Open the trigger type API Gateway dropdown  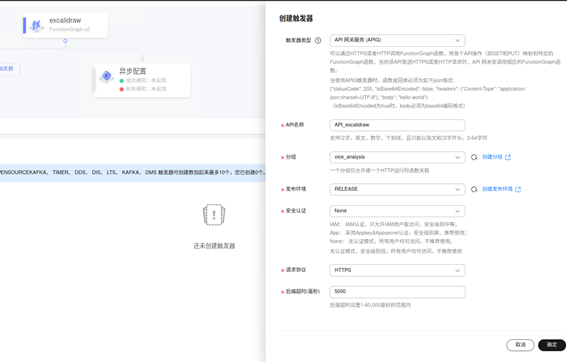click(x=397, y=40)
